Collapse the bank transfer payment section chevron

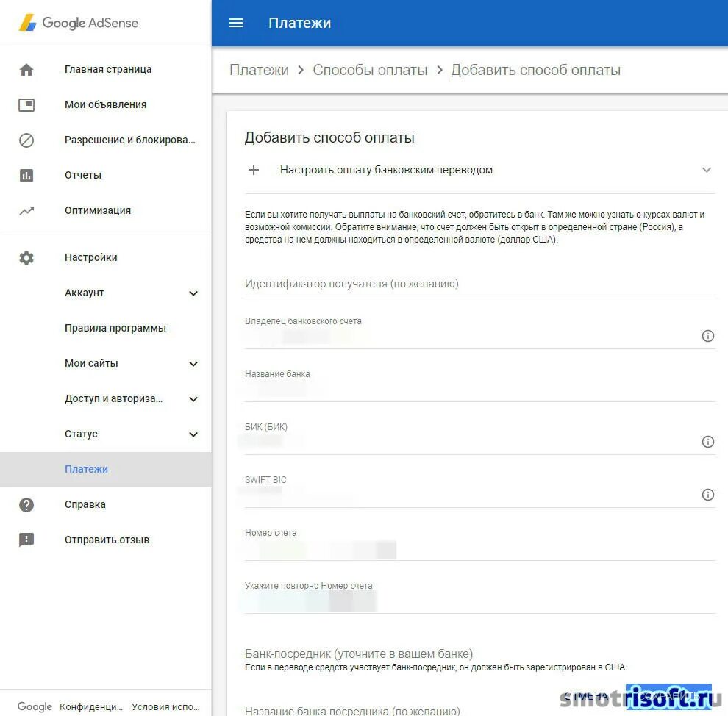[706, 170]
